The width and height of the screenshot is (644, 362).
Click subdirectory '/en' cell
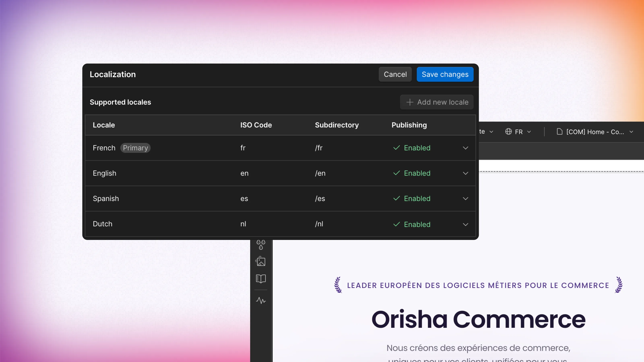click(x=320, y=173)
